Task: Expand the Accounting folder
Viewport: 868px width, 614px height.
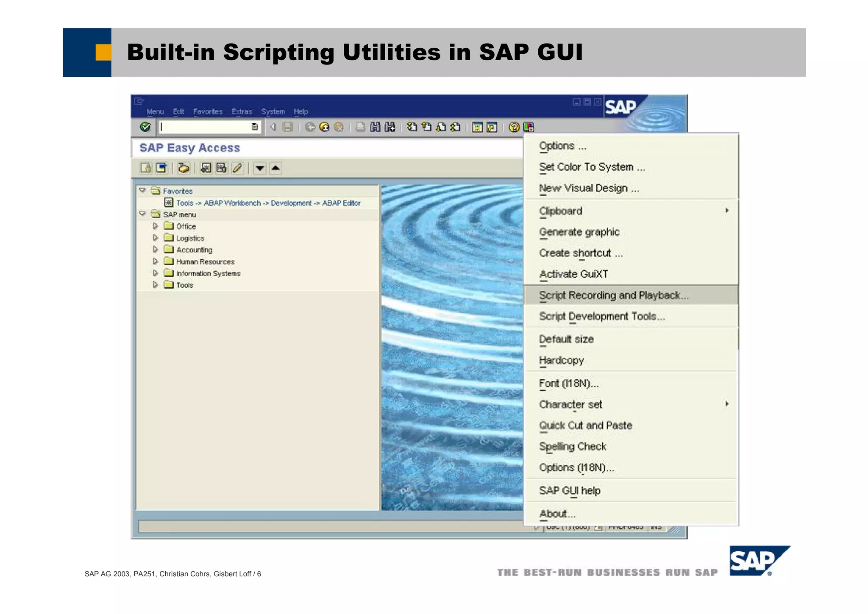Action: click(x=155, y=250)
